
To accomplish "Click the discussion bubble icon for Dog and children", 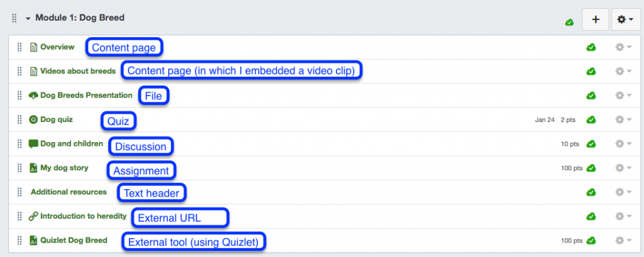I will pos(34,144).
